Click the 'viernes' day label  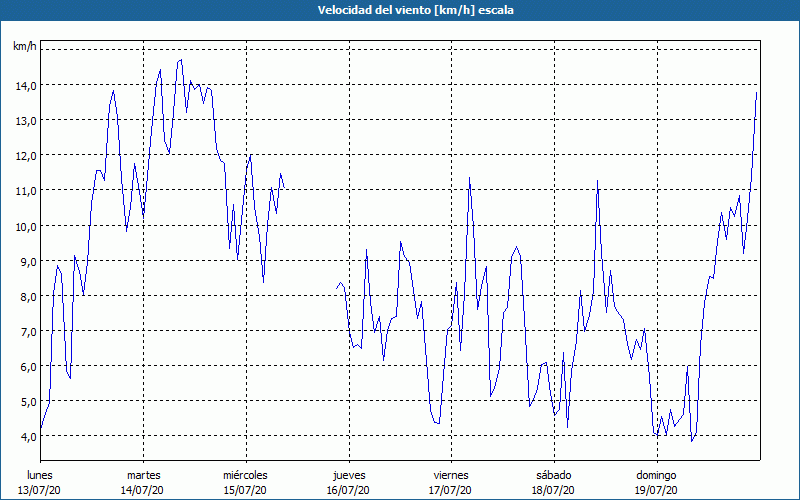click(451, 475)
